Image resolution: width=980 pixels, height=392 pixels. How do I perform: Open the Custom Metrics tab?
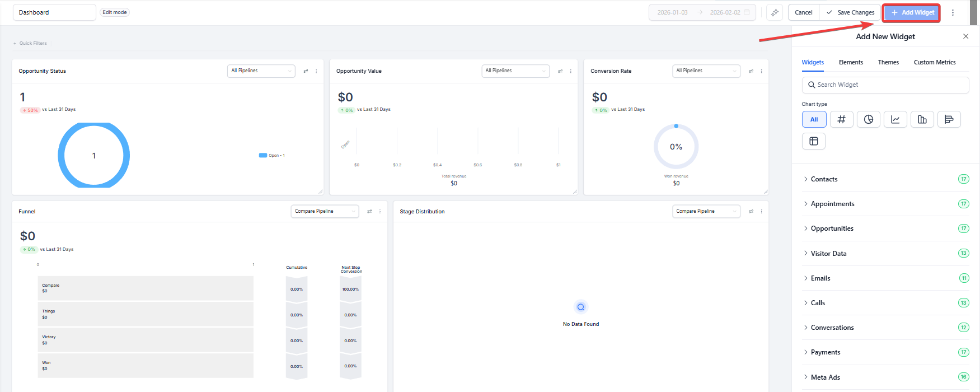click(x=934, y=62)
